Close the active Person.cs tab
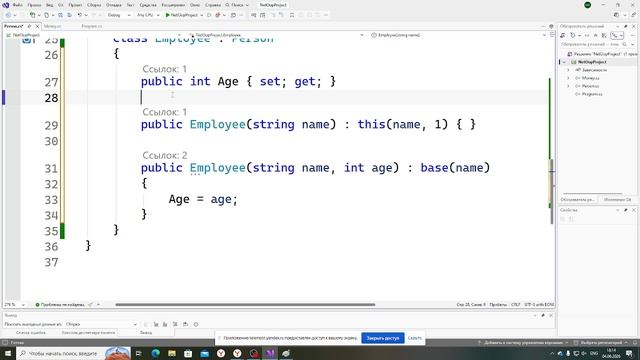Viewport: 640px width, 360px height. click(37, 26)
